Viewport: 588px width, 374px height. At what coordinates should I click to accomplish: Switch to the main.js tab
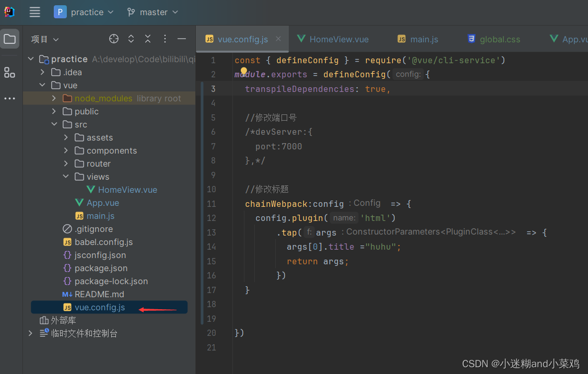(x=418, y=39)
